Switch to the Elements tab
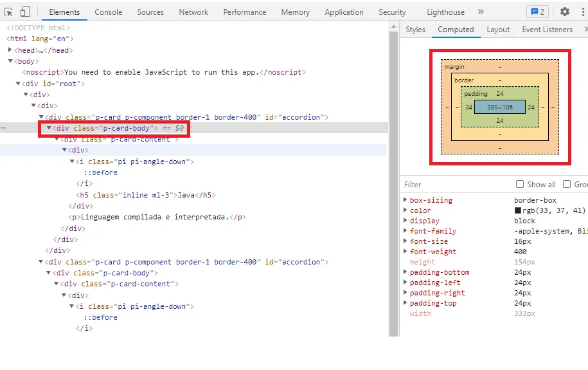588x370 pixels. [x=64, y=12]
